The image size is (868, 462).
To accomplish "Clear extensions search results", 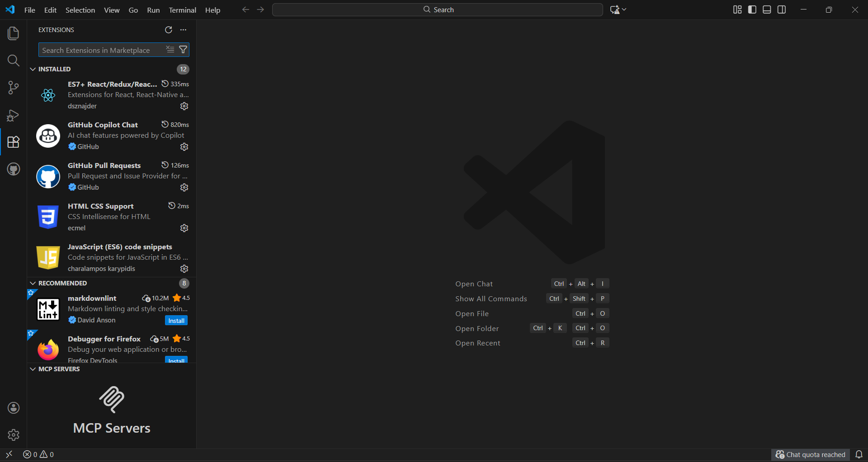I will pyautogui.click(x=170, y=50).
